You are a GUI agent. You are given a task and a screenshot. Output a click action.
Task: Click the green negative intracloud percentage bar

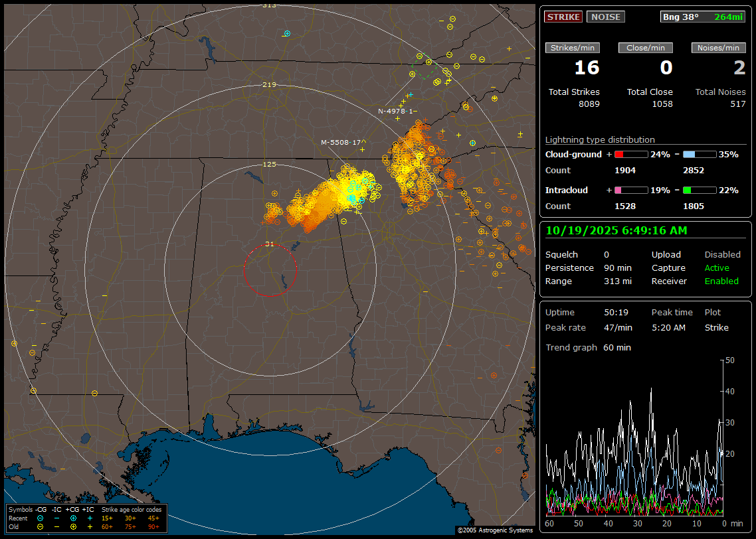pos(699,190)
